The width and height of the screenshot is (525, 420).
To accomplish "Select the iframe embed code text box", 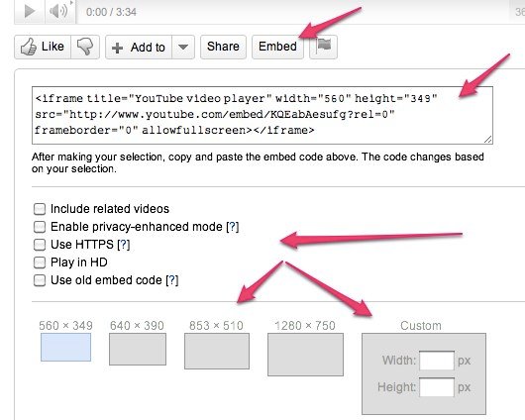I will coord(262,115).
